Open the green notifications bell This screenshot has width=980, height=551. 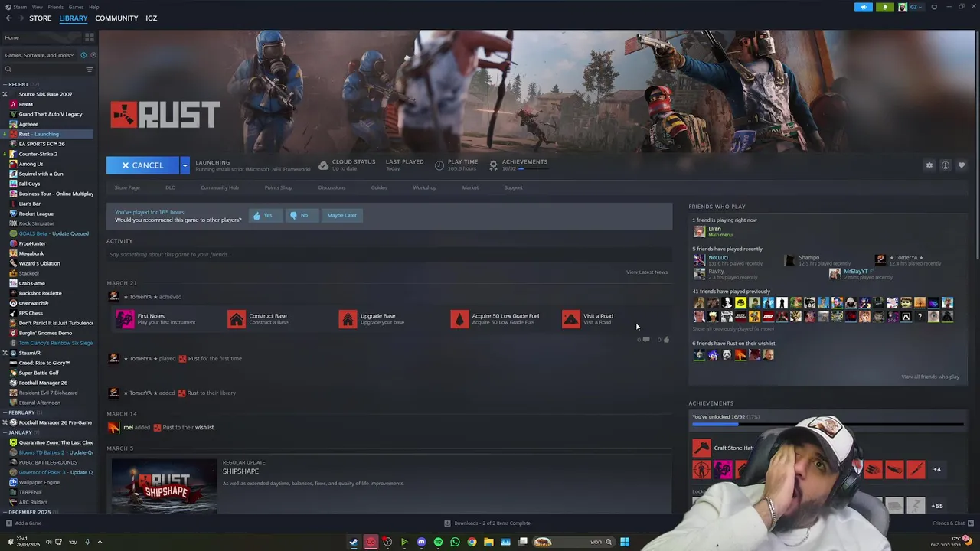[x=885, y=7]
